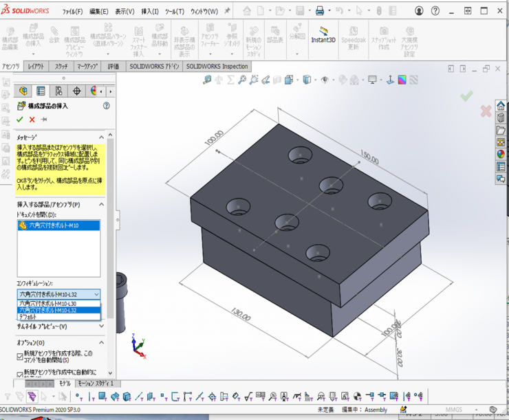The image size is (509, 420).
Task: Click the pushpin keep-visible icon
Action: [x=44, y=120]
